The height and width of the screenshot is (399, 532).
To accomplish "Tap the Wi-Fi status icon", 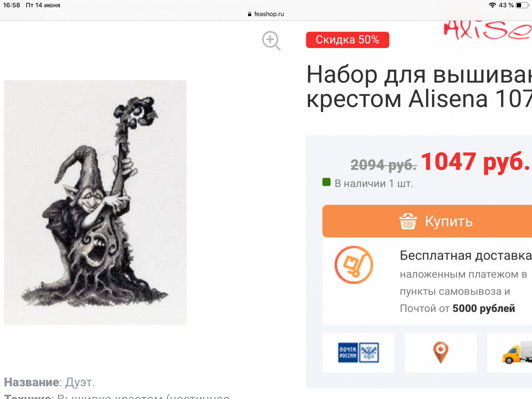I will 492,5.
